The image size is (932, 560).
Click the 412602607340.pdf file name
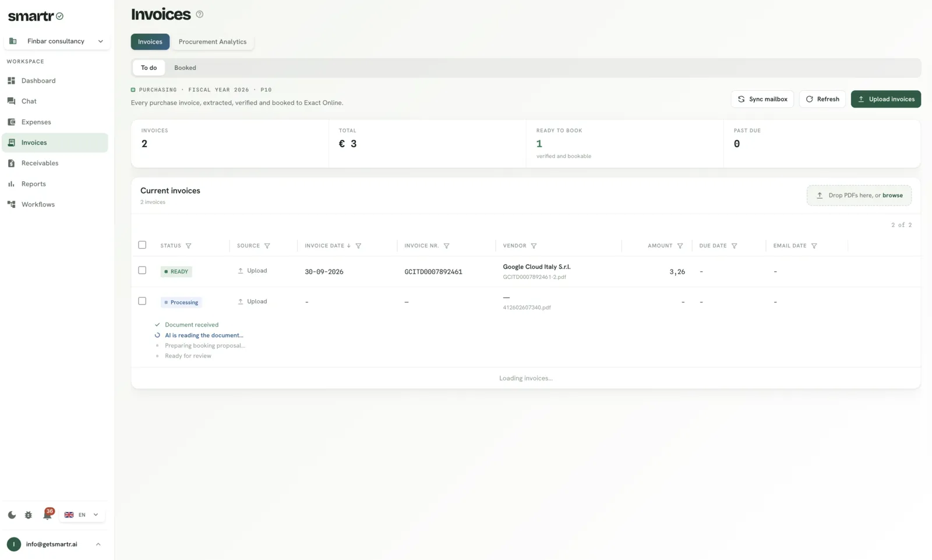(x=527, y=307)
